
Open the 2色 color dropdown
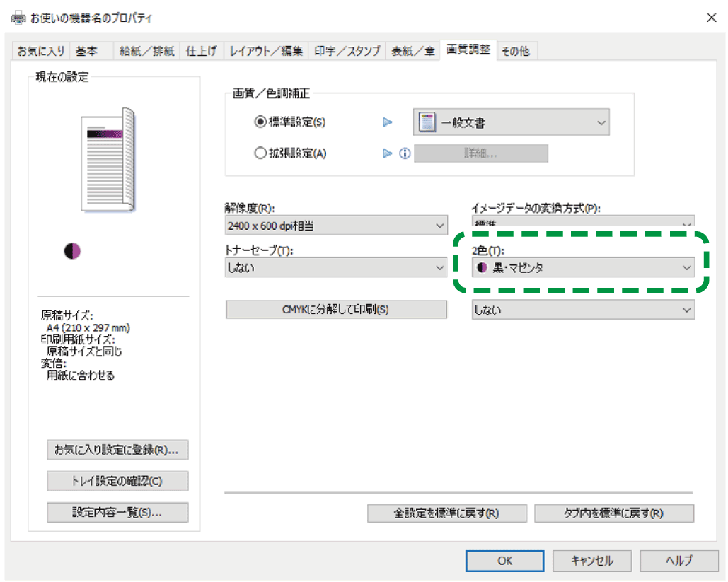pyautogui.click(x=583, y=267)
